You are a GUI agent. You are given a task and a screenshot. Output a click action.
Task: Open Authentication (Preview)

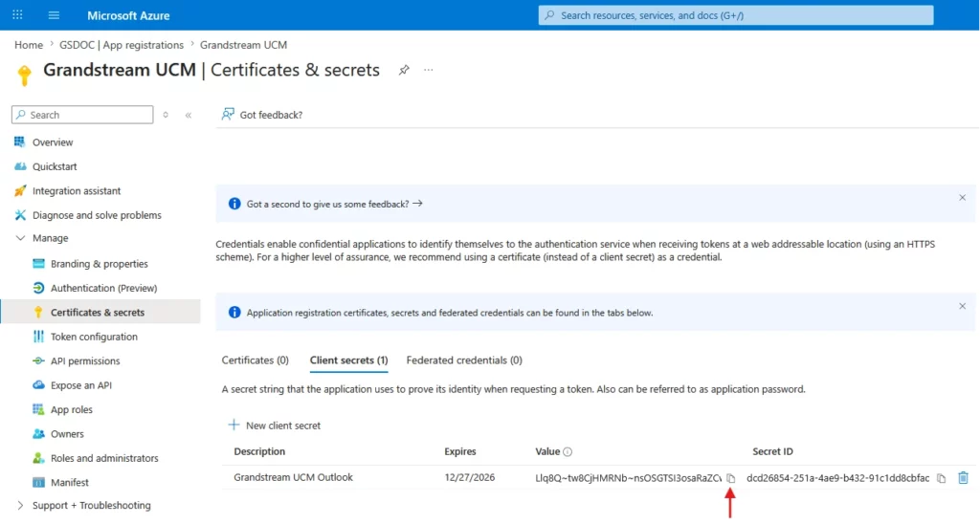coord(103,289)
